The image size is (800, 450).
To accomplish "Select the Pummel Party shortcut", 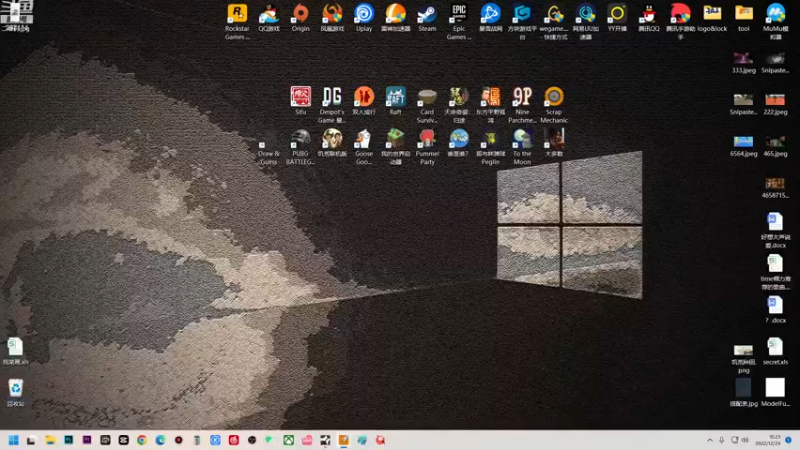I will (x=427, y=146).
